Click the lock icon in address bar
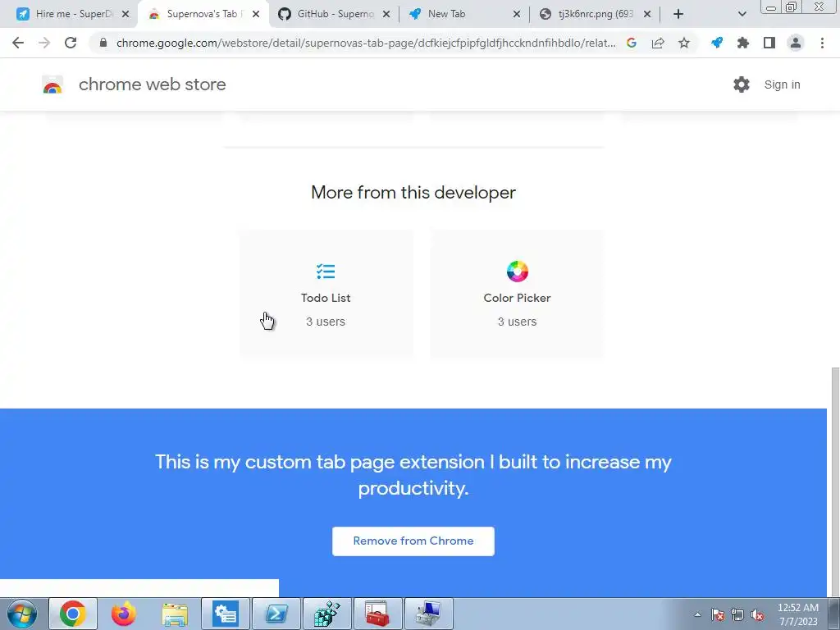This screenshot has height=630, width=840. point(103,43)
